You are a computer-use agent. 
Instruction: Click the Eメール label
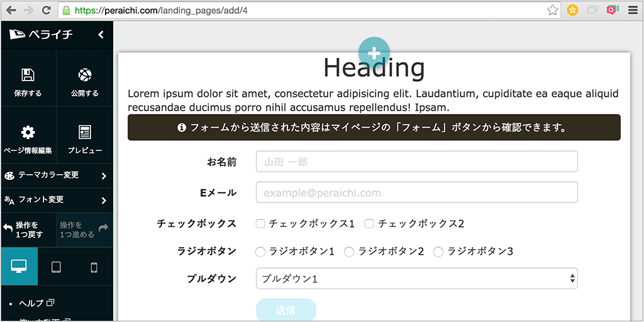tap(218, 192)
